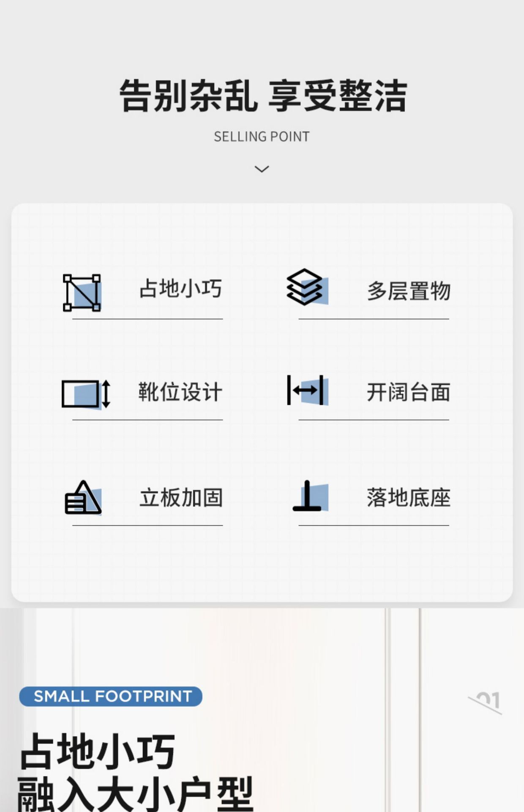Screen dimensions: 524x812
Task: Click the faded 01 section number
Action: click(485, 702)
